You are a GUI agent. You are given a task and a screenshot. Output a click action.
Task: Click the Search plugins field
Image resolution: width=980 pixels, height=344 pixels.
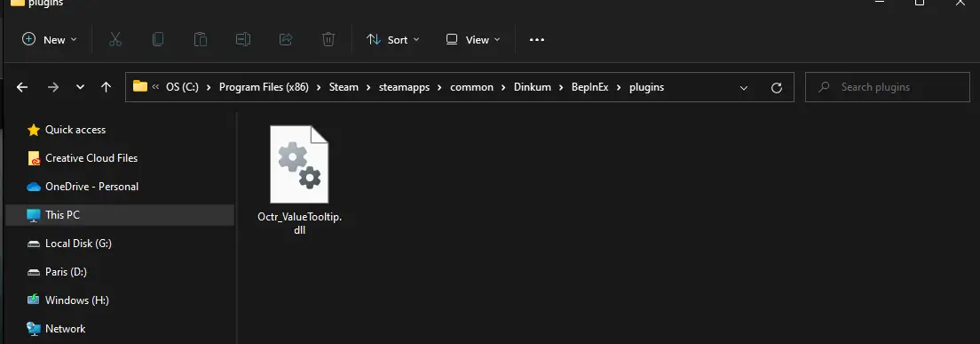tap(888, 87)
